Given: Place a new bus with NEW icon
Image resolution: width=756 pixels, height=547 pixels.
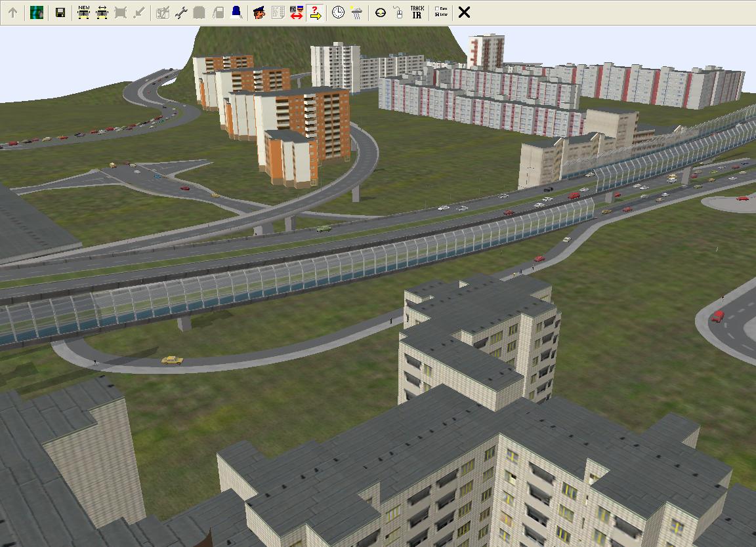Looking at the screenshot, I should pyautogui.click(x=84, y=12).
